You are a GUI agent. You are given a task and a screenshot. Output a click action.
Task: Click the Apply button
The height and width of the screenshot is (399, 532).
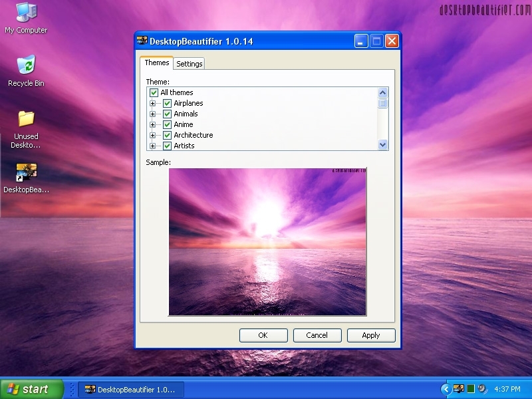[x=371, y=335]
